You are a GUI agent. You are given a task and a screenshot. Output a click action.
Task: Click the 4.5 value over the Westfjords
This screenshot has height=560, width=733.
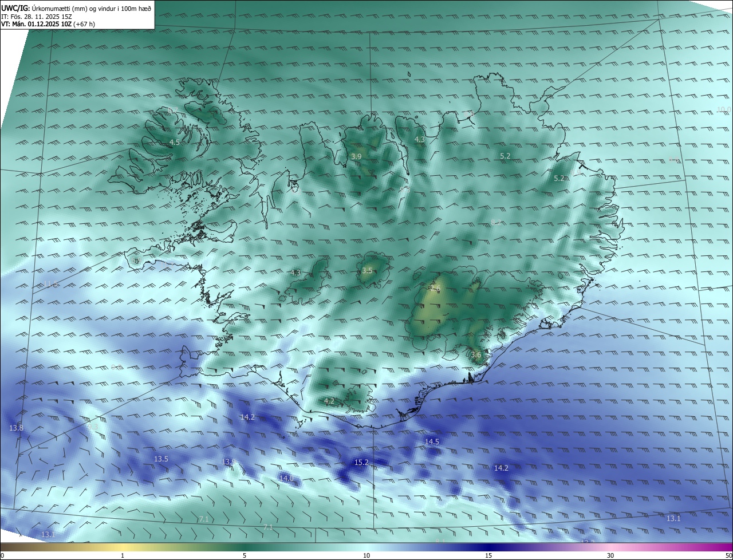[175, 142]
